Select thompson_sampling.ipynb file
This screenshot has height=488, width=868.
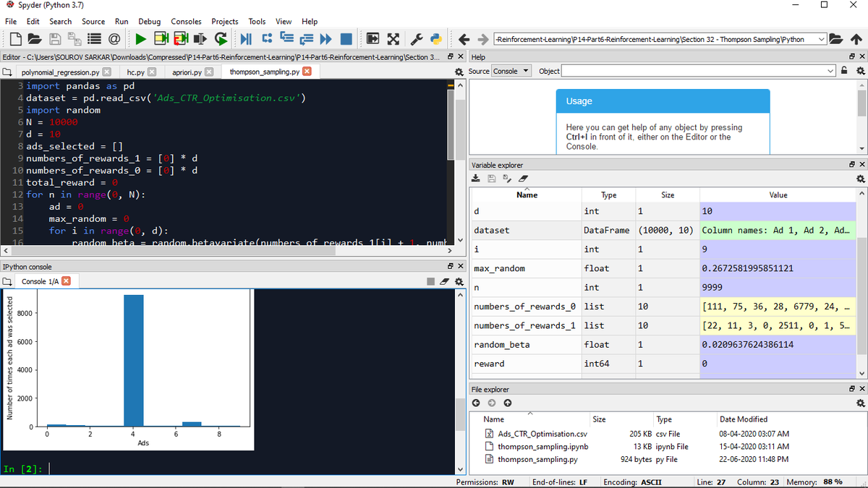point(542,447)
